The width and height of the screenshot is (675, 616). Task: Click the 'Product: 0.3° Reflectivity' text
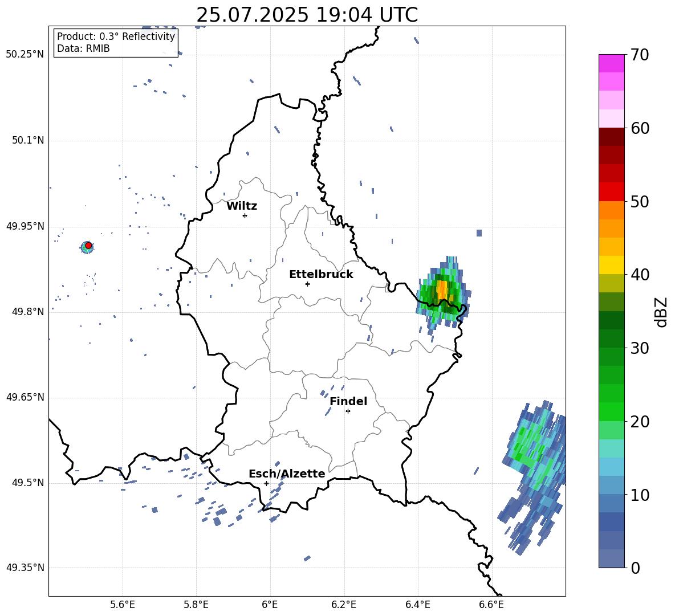[116, 36]
